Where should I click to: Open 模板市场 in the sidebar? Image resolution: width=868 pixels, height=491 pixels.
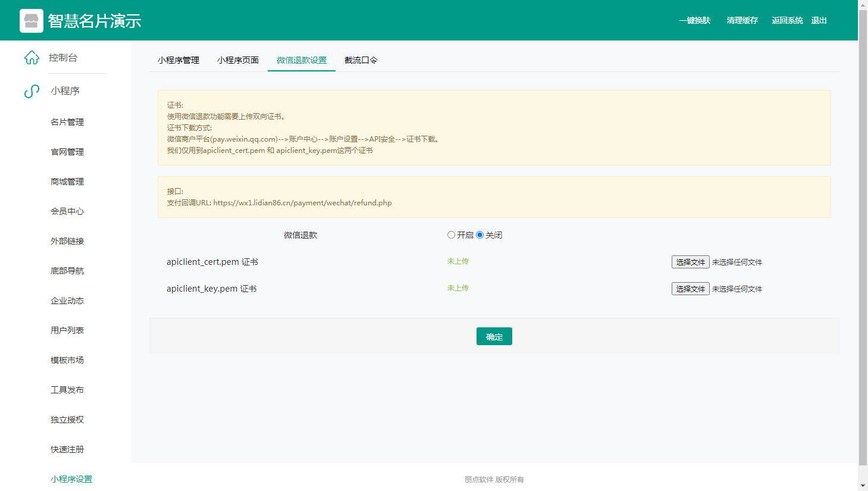67,360
